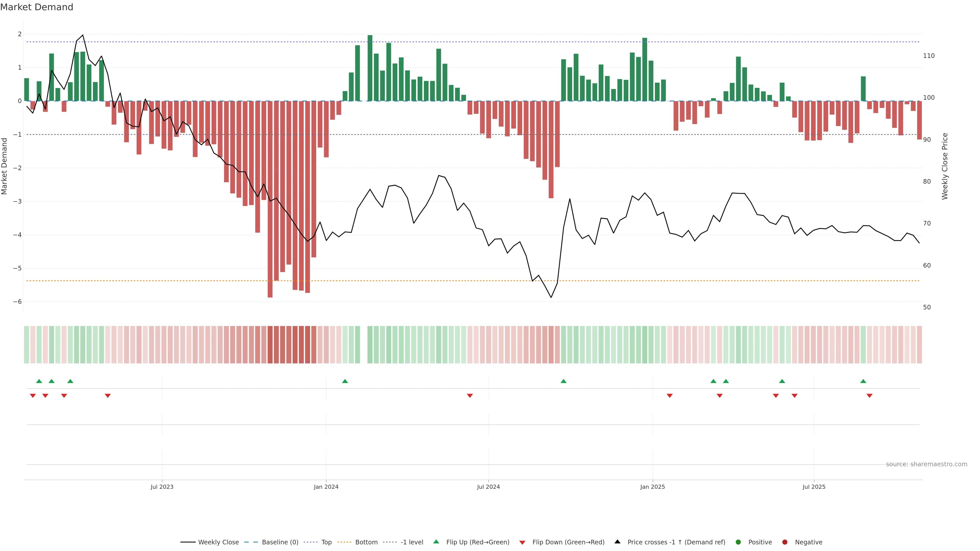Click the source: sharemaestro.com text
980x551 pixels.
(926, 464)
